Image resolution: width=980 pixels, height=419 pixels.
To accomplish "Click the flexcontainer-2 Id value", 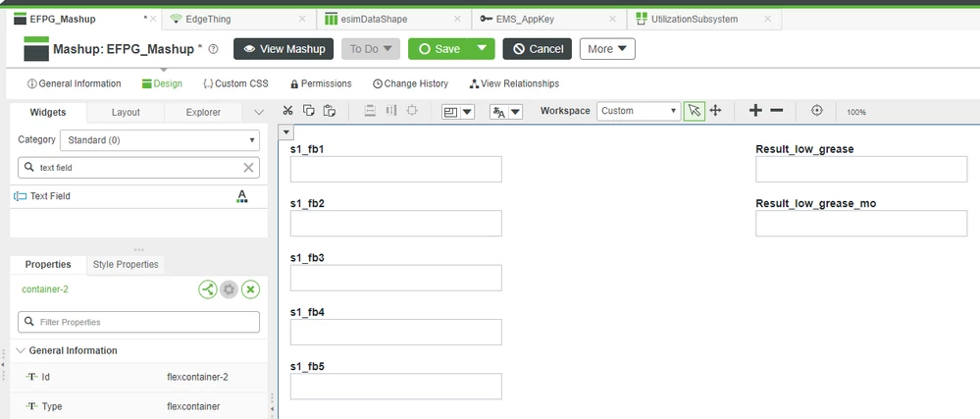I will coord(197,377).
